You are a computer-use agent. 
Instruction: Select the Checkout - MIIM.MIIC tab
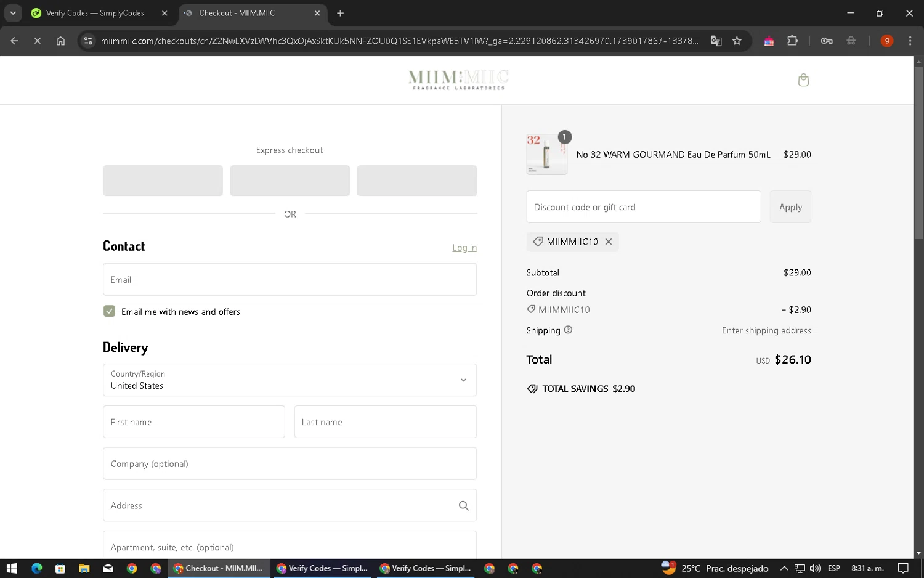click(253, 13)
